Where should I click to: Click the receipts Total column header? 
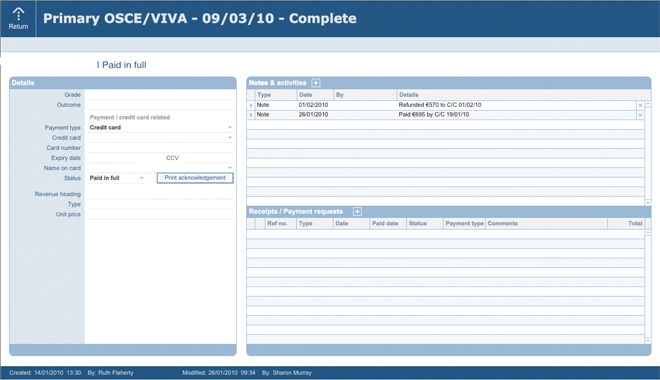point(626,223)
